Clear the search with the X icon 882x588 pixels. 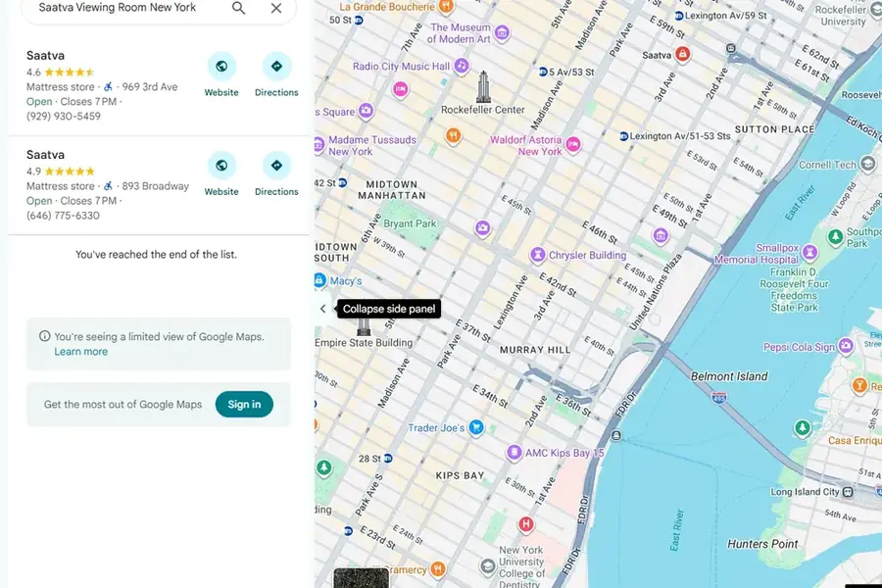pyautogui.click(x=276, y=8)
